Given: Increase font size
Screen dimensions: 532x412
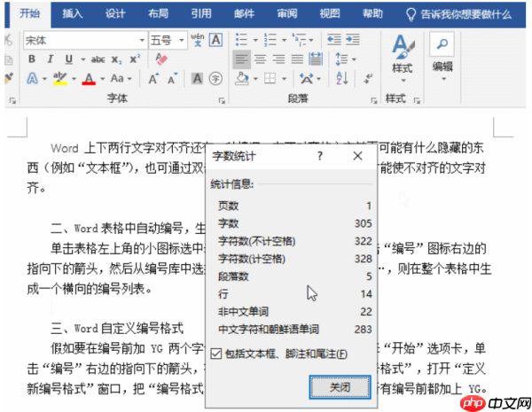Looking at the screenshot, I should 153,79.
